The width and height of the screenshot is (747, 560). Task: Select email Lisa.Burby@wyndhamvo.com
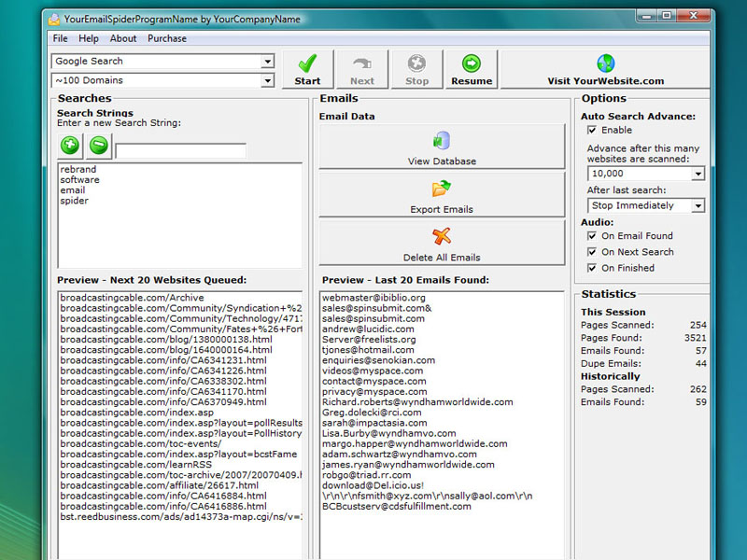click(x=388, y=433)
